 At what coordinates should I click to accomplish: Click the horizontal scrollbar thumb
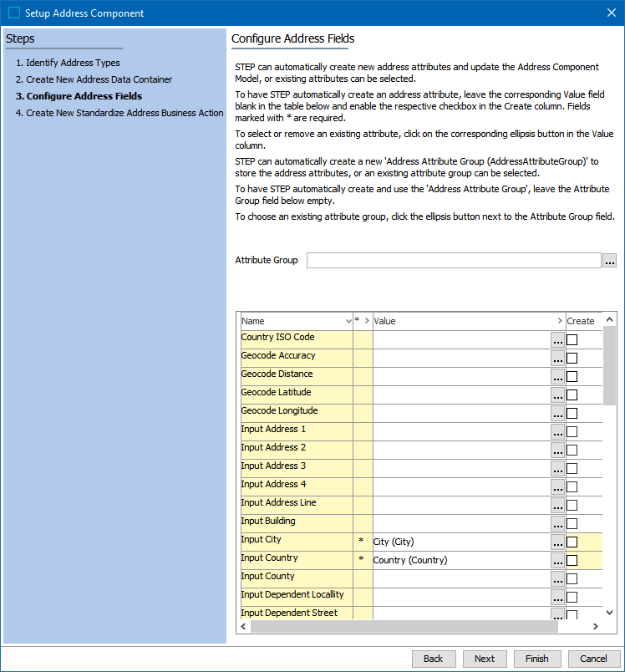(x=404, y=627)
